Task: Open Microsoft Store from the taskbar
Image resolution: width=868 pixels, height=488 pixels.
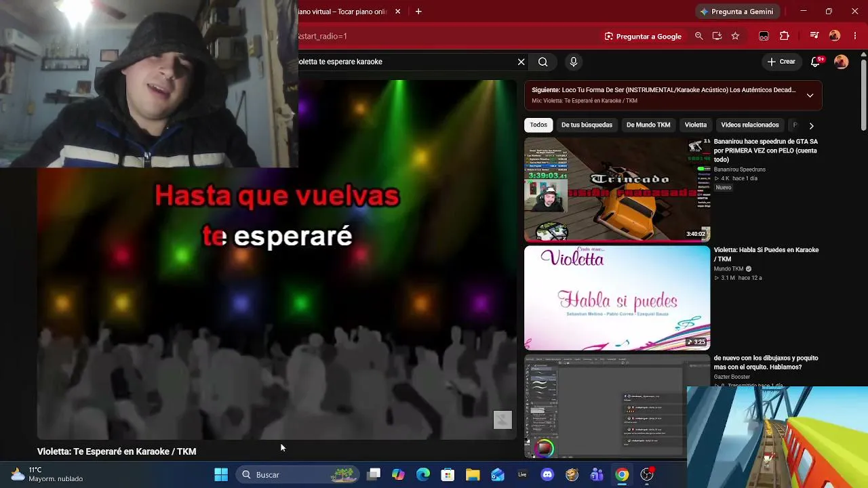Action: [448, 474]
